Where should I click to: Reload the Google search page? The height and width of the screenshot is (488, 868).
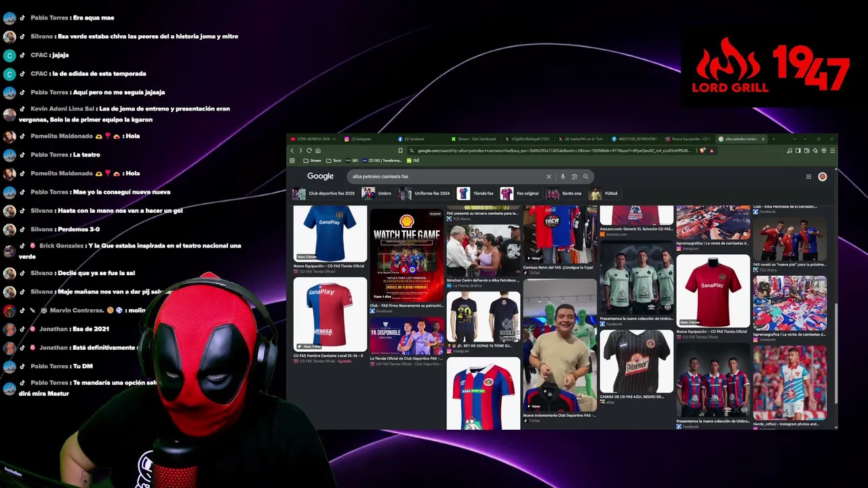(309, 150)
